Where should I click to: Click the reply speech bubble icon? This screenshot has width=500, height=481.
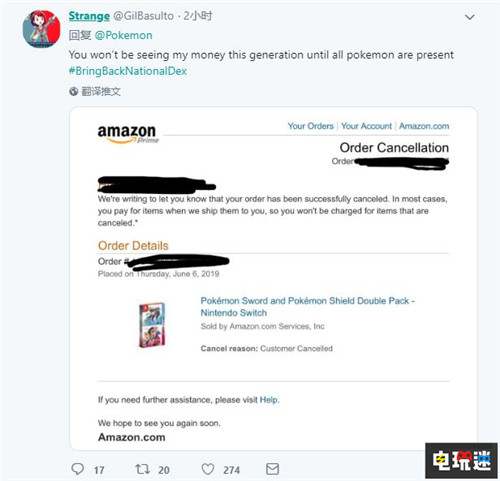coord(78,469)
